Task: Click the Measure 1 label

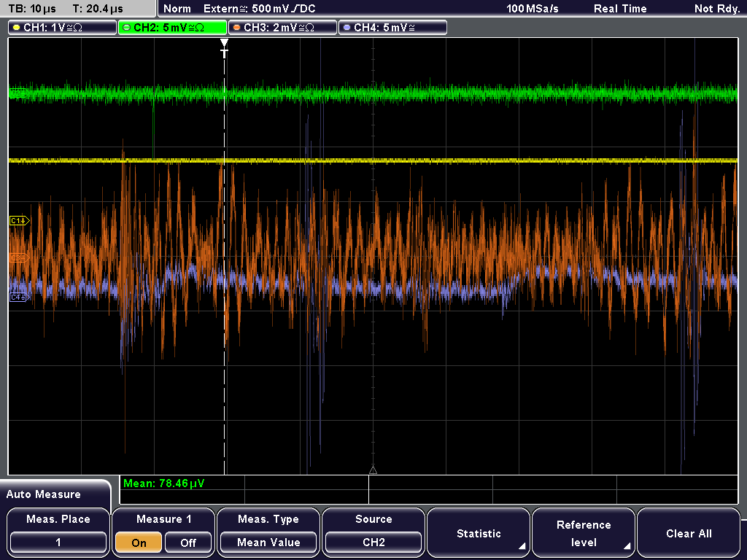Action: coord(164,519)
